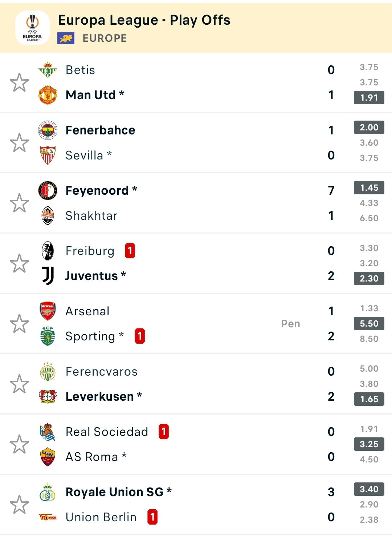Select the Manchester United crest
The height and width of the screenshot is (538, 392).
point(48,95)
